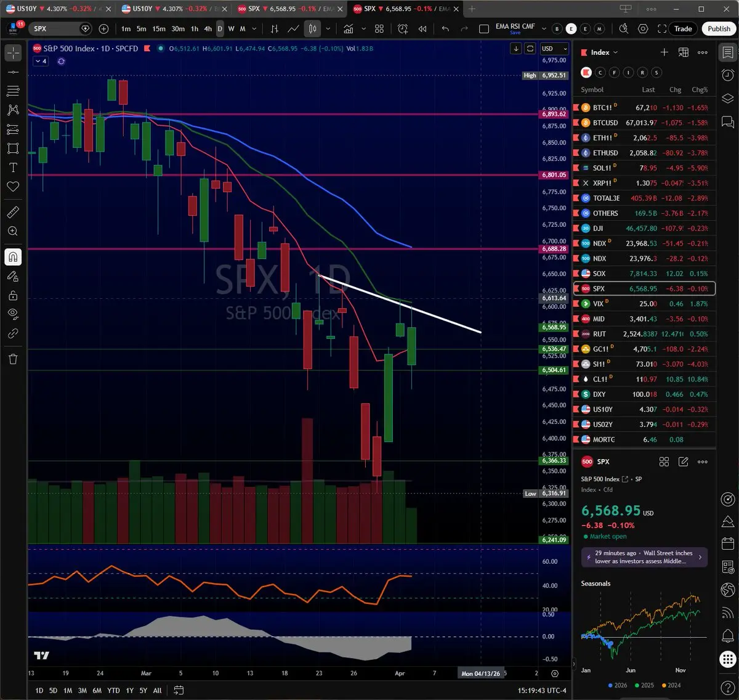Open the USD currency dropdown on the price scale

click(554, 49)
